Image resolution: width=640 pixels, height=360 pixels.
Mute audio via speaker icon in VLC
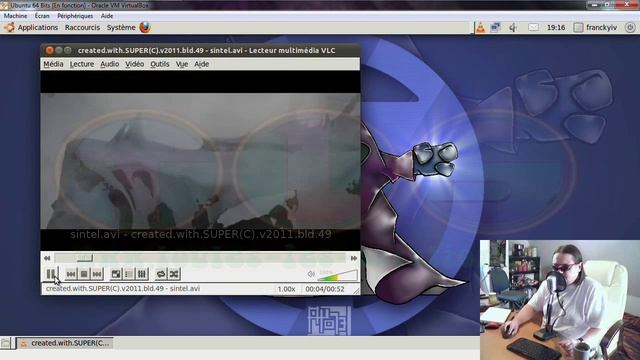[x=311, y=274]
